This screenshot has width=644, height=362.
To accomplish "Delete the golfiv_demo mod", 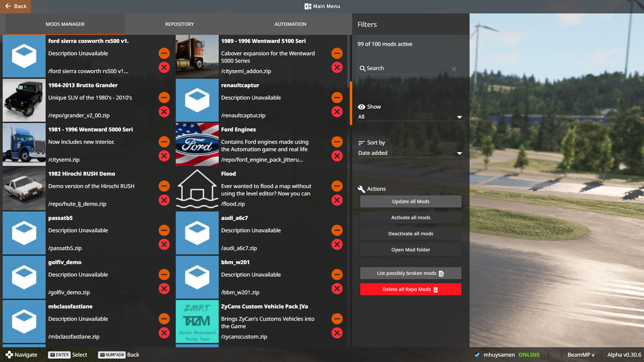I will (164, 289).
